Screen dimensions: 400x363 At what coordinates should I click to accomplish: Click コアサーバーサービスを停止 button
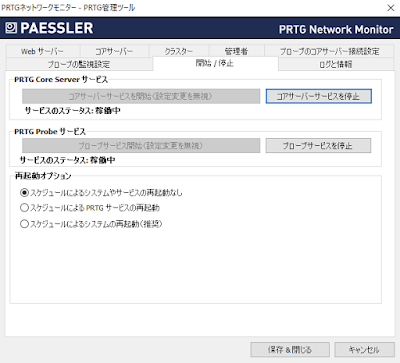click(x=318, y=96)
